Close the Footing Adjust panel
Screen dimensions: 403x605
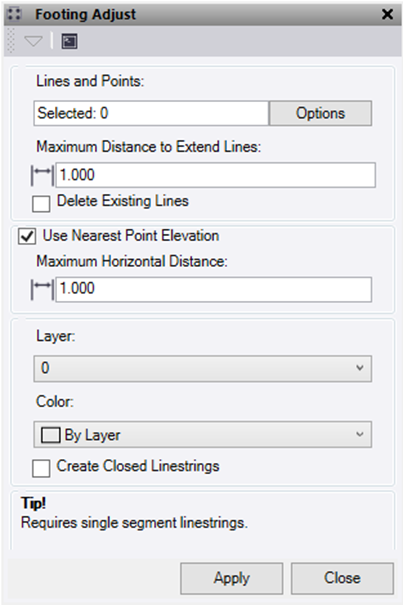[387, 14]
